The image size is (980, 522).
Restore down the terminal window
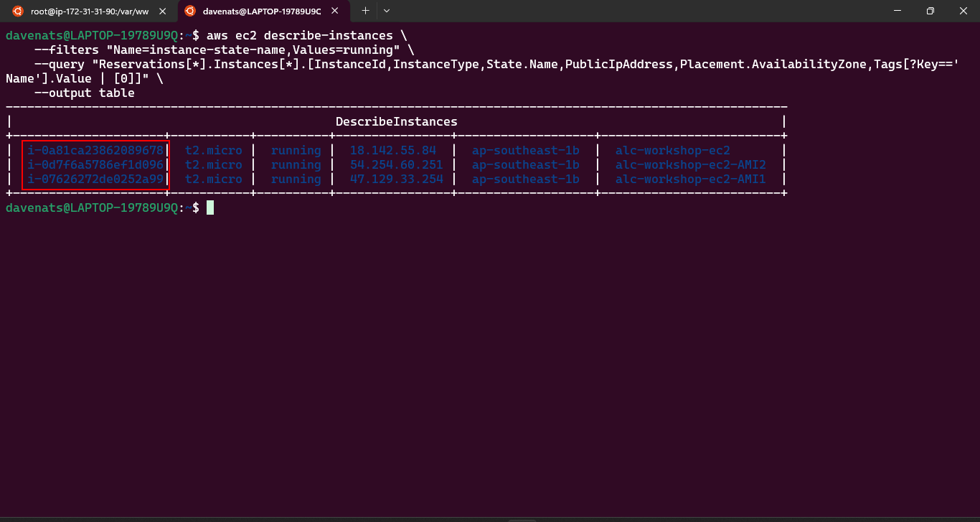click(930, 11)
